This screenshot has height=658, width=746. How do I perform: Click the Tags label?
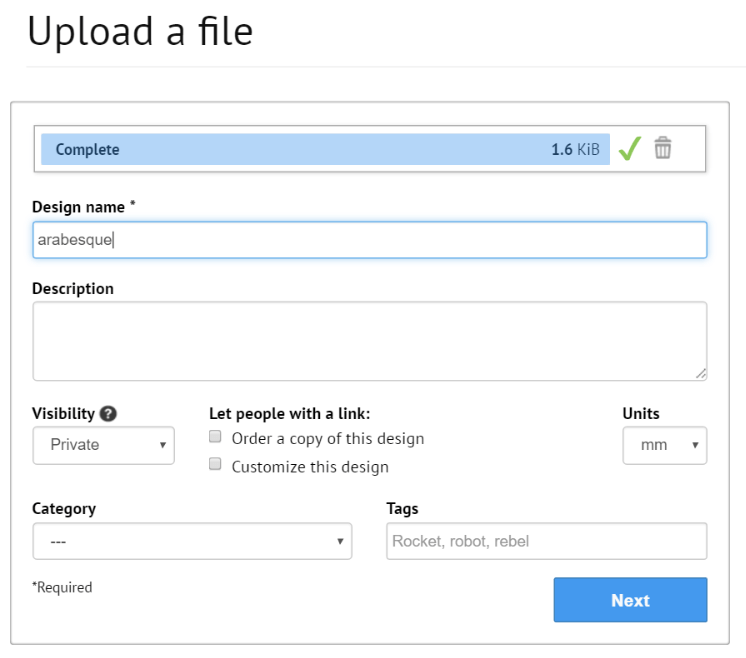click(402, 509)
